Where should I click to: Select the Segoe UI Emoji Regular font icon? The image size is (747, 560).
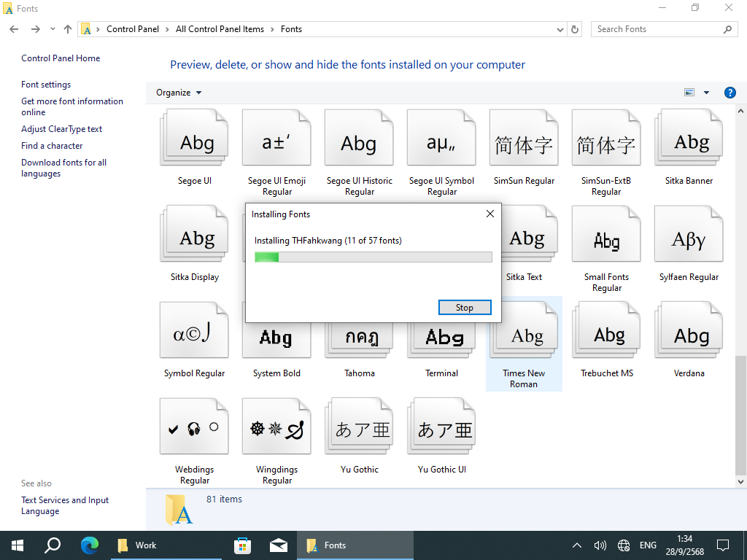[x=276, y=142]
